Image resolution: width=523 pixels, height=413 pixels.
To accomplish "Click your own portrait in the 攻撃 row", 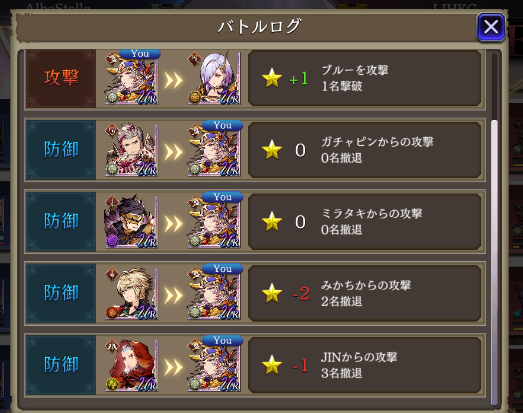I will point(131,78).
